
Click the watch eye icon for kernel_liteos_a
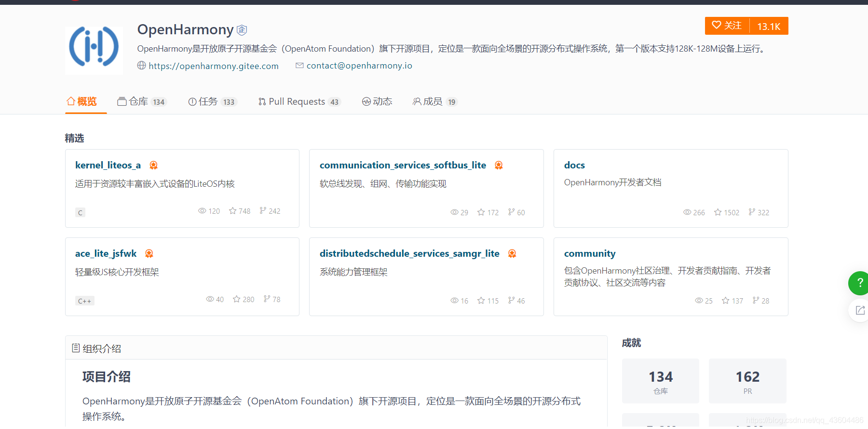[x=203, y=211]
